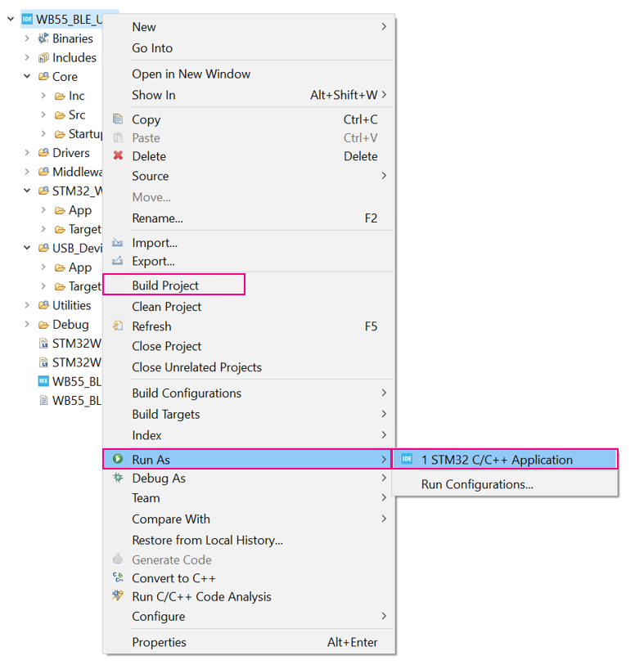
Task: Click the Startup folder icon
Action: pos(60,134)
